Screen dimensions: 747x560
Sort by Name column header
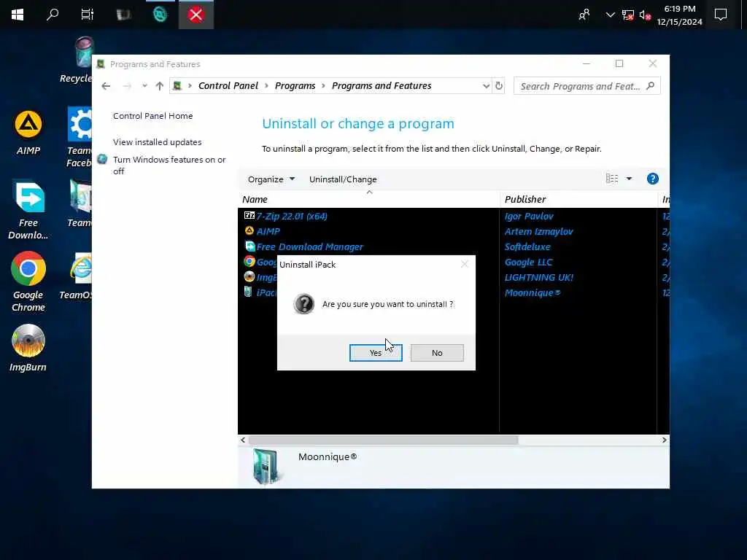369,199
